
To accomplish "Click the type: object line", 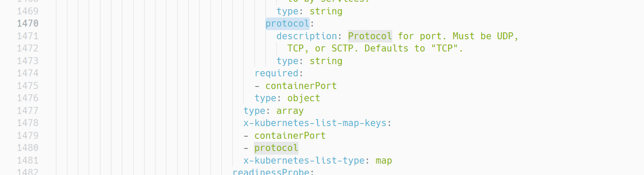I will pos(287,98).
